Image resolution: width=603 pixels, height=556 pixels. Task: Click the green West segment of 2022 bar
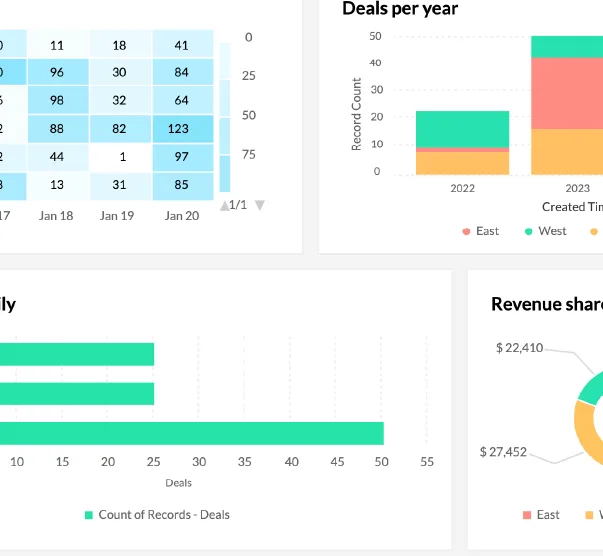(463, 129)
